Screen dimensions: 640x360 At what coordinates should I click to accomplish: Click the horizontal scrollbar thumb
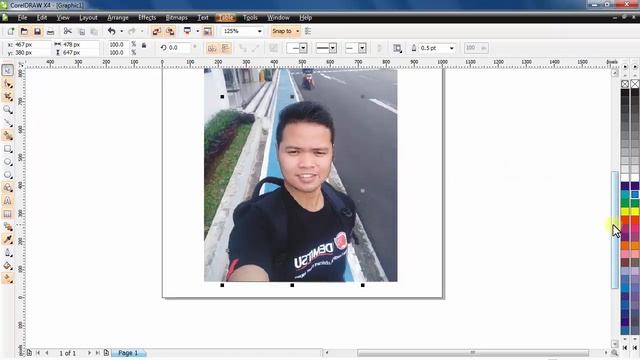click(473, 353)
